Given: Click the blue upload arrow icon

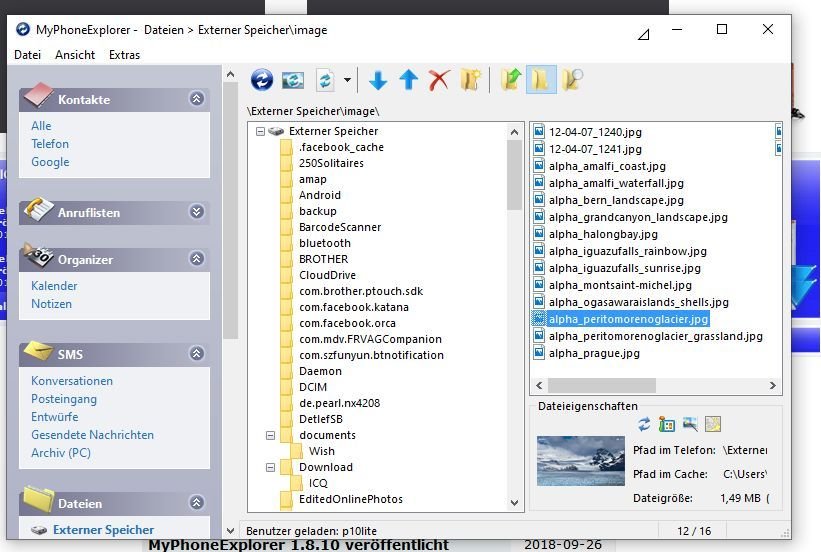Looking at the screenshot, I should click(408, 80).
